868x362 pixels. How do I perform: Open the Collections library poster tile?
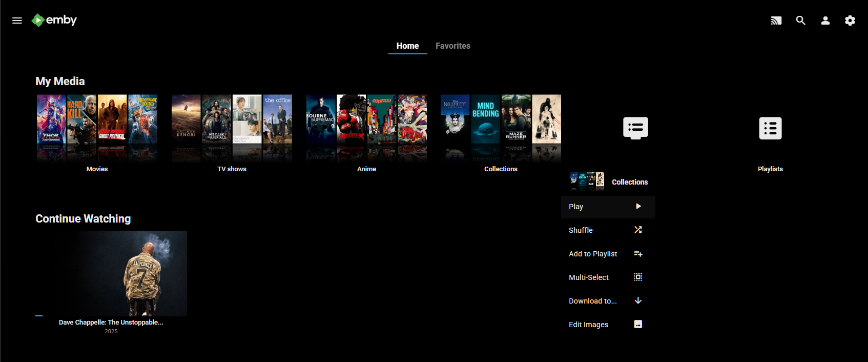(501, 128)
